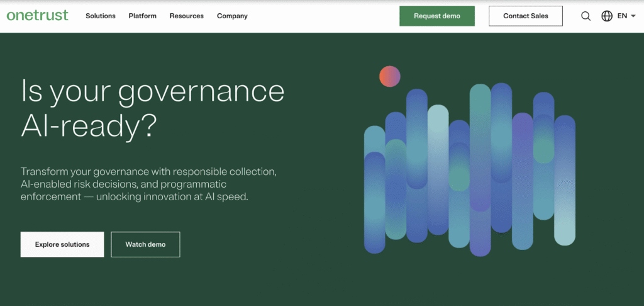Open search with the magnifier icon
This screenshot has height=306, width=644.
click(586, 16)
